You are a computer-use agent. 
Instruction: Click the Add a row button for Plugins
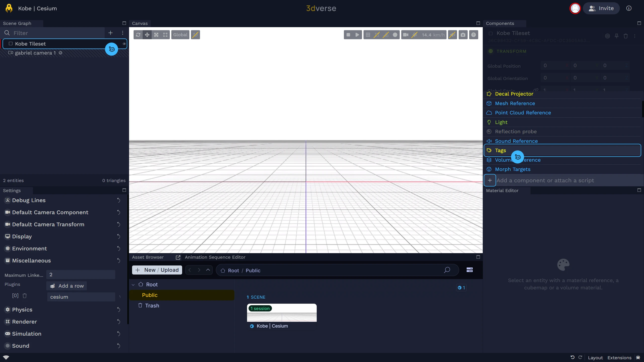67,286
